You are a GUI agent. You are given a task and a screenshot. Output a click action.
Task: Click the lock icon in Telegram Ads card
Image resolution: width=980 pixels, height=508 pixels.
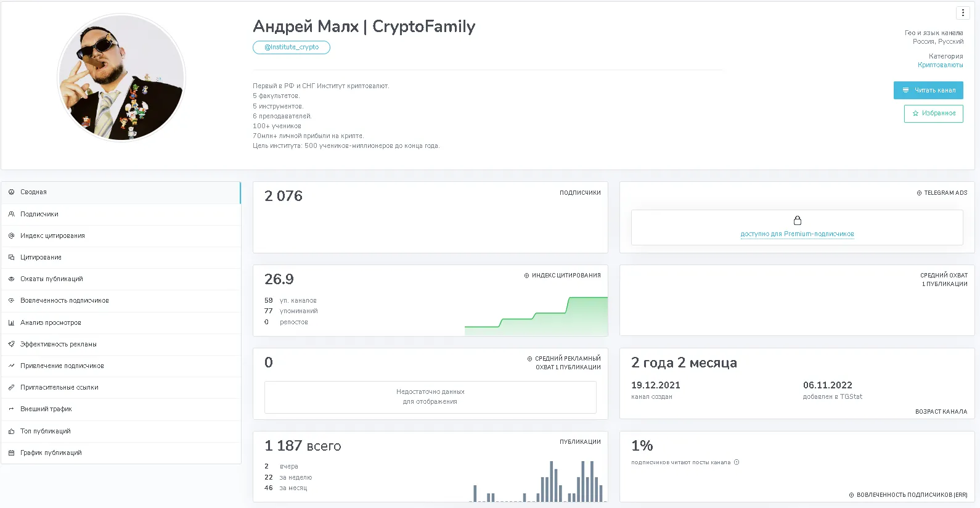click(x=797, y=220)
